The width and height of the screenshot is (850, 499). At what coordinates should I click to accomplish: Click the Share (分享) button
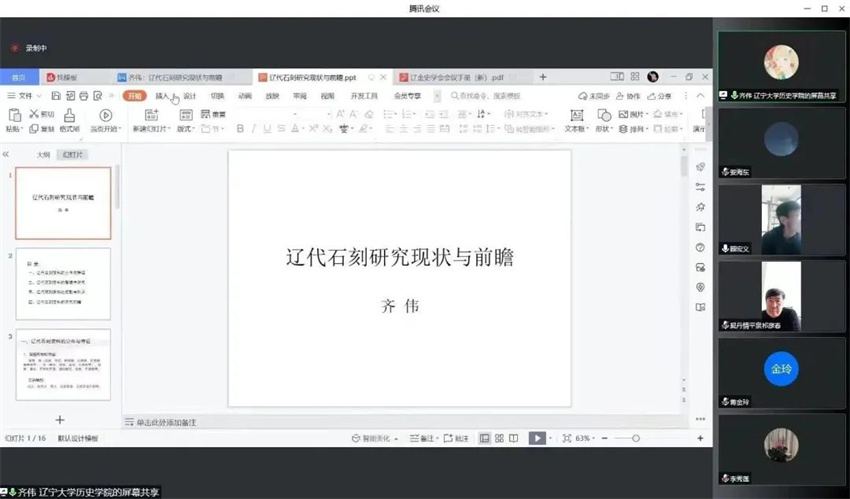659,96
